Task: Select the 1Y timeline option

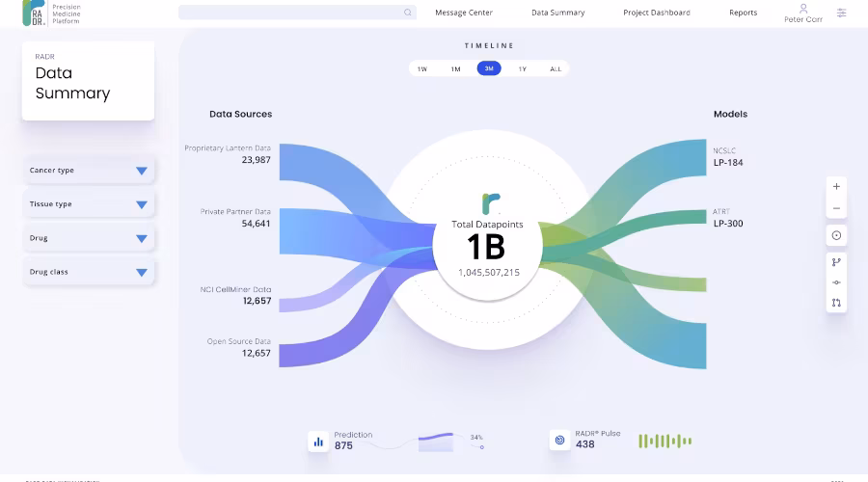Action: (x=522, y=68)
